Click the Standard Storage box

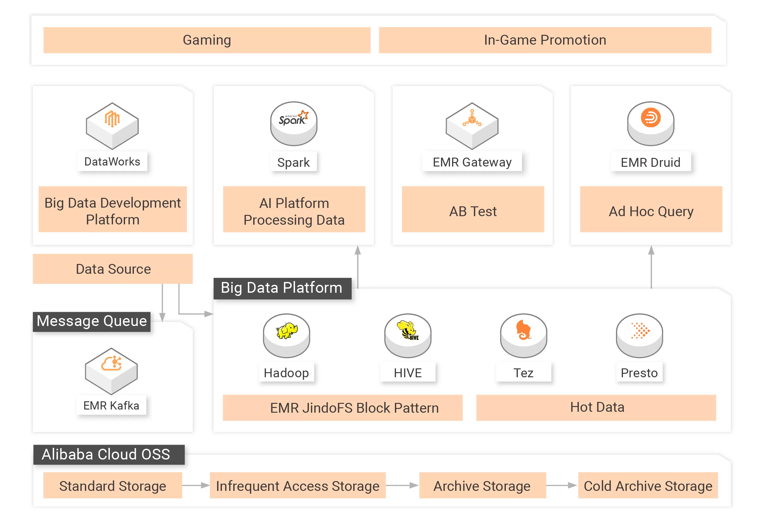(x=113, y=485)
